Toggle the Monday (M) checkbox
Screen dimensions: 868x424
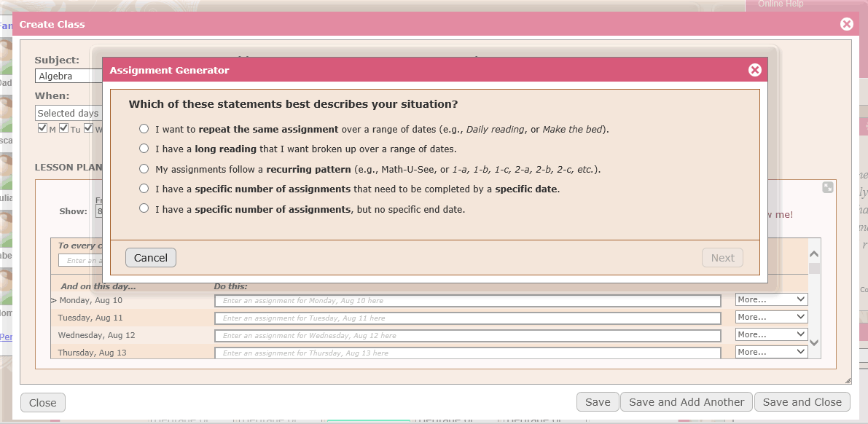(x=42, y=128)
